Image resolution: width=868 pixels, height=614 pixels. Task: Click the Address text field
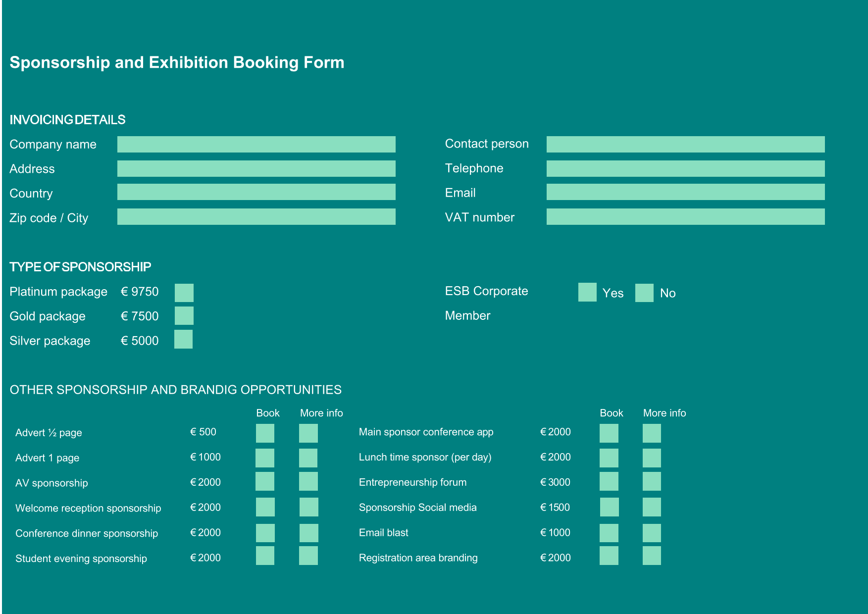click(x=256, y=168)
